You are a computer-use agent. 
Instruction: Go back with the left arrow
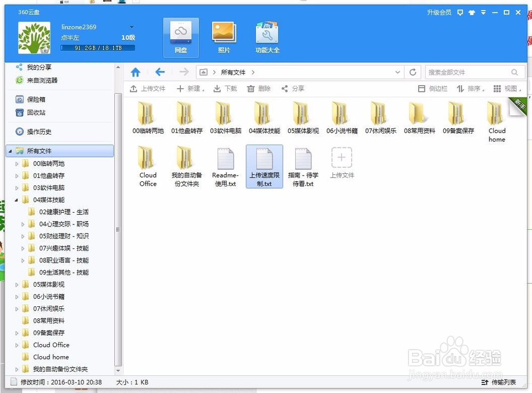click(x=160, y=72)
